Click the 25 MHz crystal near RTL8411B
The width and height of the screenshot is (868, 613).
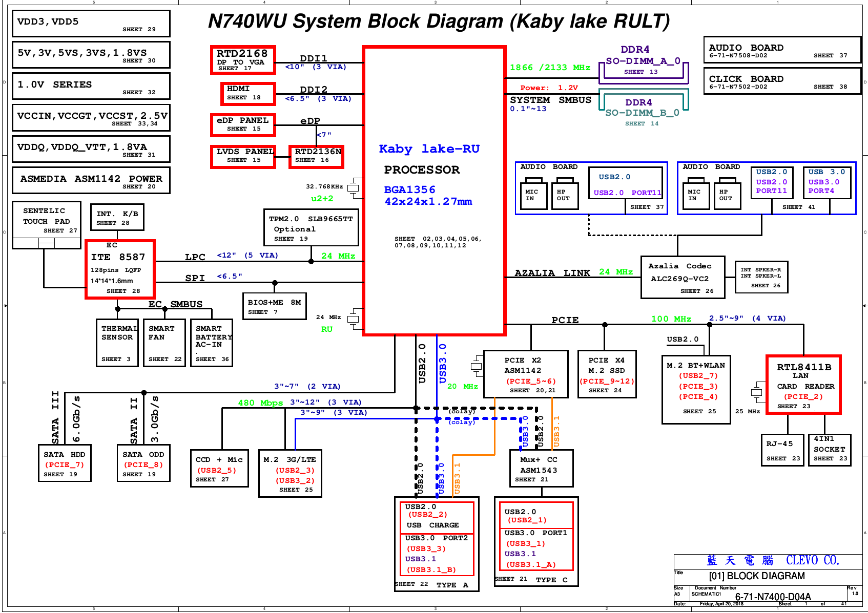point(757,393)
